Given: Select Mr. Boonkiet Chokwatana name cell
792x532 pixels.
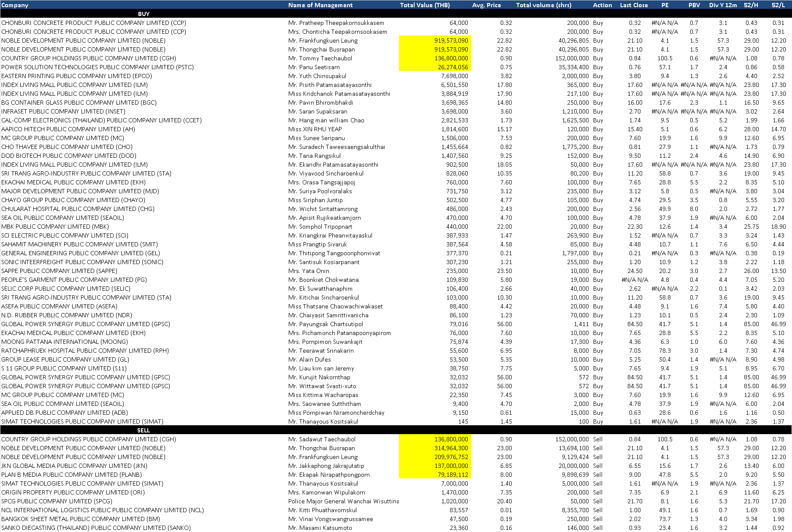Looking at the screenshot, I should 323,280.
